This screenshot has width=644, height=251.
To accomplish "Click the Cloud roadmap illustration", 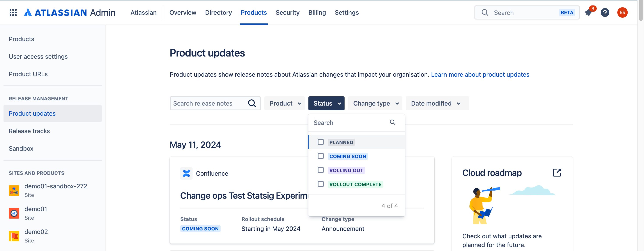I will click(x=512, y=205).
